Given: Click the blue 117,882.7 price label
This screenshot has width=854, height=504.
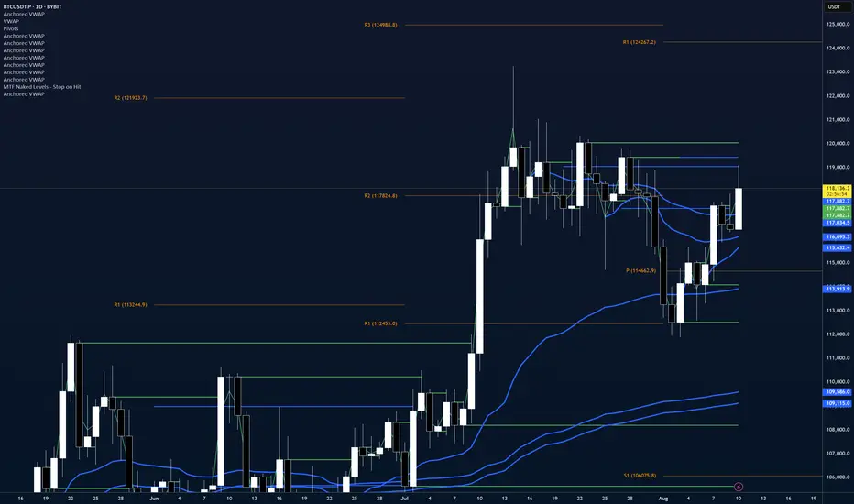Looking at the screenshot, I should point(838,201).
